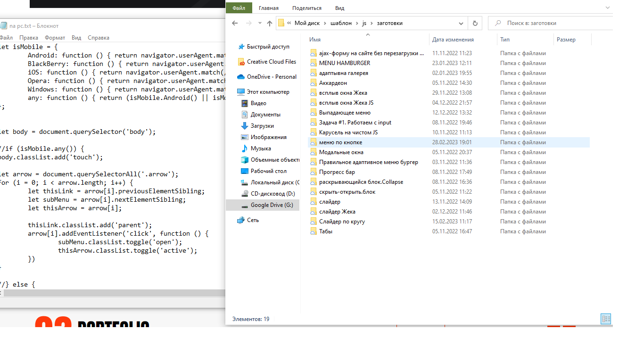The width and height of the screenshot is (644, 362).
Task: Open Локальный диск drive icon
Action: tap(245, 182)
